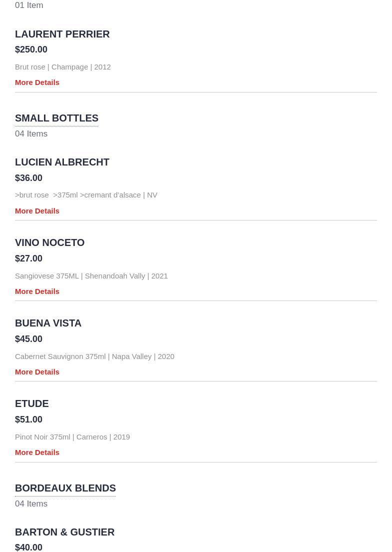Click the Barton & Gustier wine title
Image resolution: width=392 pixels, height=552 pixels.
coord(65,532)
